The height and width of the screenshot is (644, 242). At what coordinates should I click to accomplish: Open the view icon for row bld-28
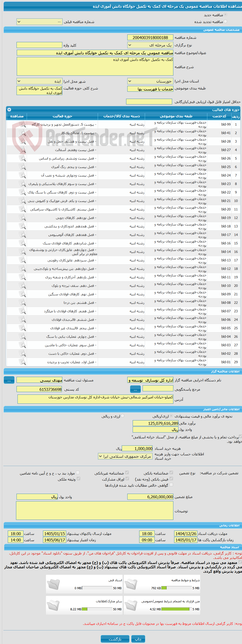(x=23, y=141)
